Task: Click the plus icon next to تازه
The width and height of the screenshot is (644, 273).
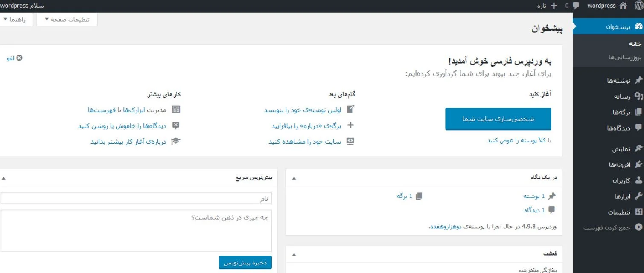Action: (554, 6)
